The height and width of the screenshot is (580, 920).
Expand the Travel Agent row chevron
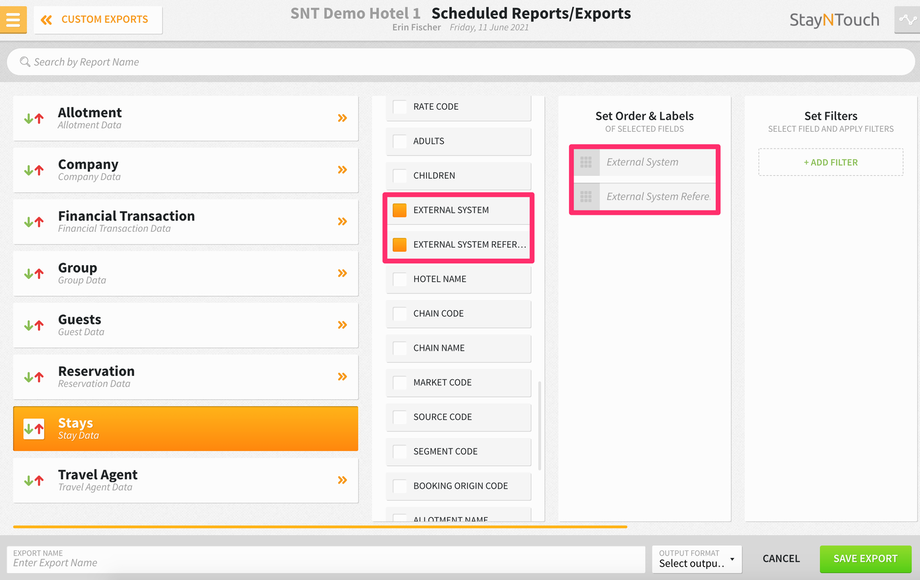(x=343, y=480)
